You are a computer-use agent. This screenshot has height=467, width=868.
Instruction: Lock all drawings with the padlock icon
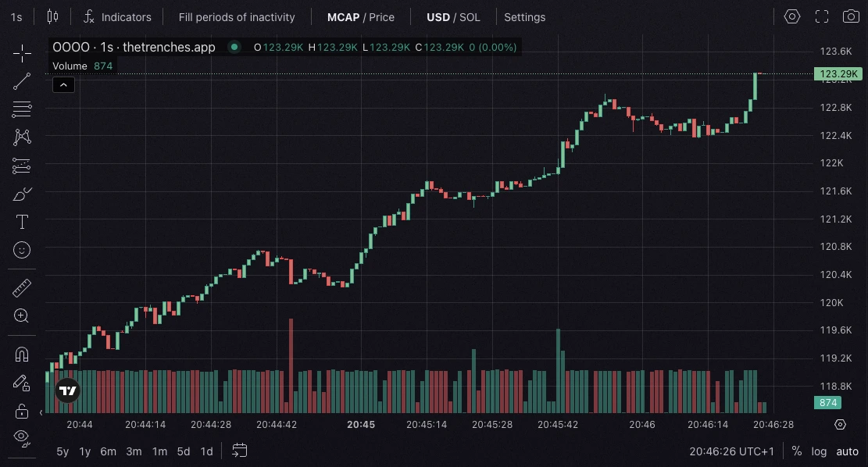pos(21,410)
